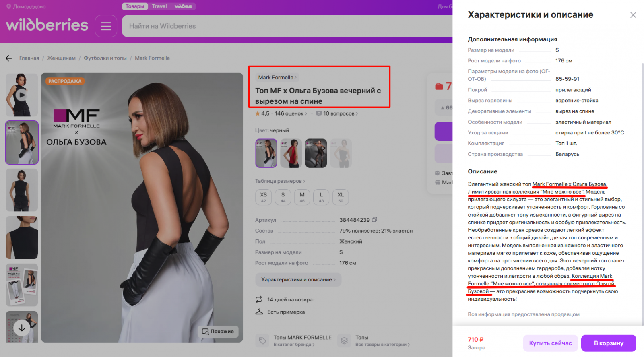Open the Главная breadcrumb
This screenshot has height=357, width=644.
click(x=29, y=58)
